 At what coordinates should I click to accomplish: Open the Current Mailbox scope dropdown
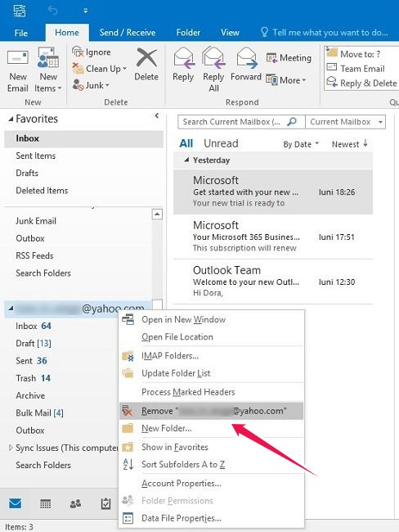(x=345, y=122)
